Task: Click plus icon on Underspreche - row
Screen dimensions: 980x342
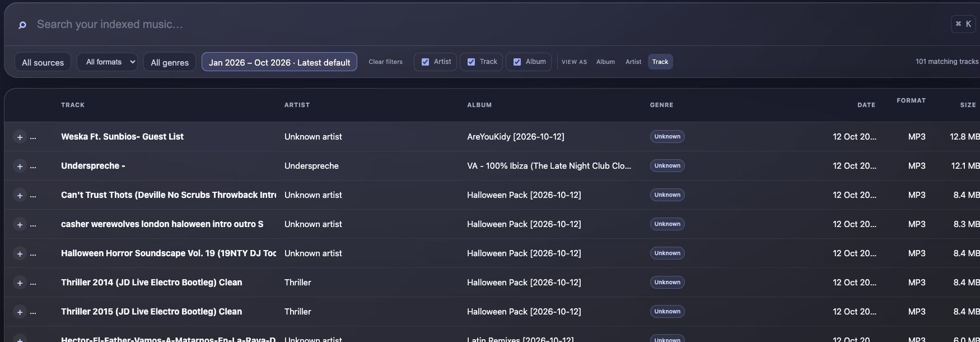Action: click(20, 166)
